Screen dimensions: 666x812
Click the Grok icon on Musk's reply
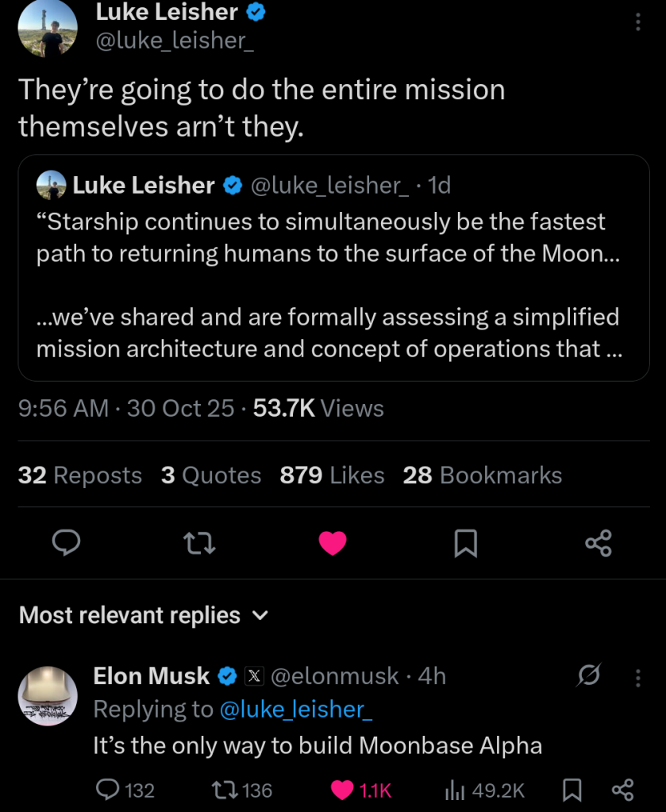589,676
